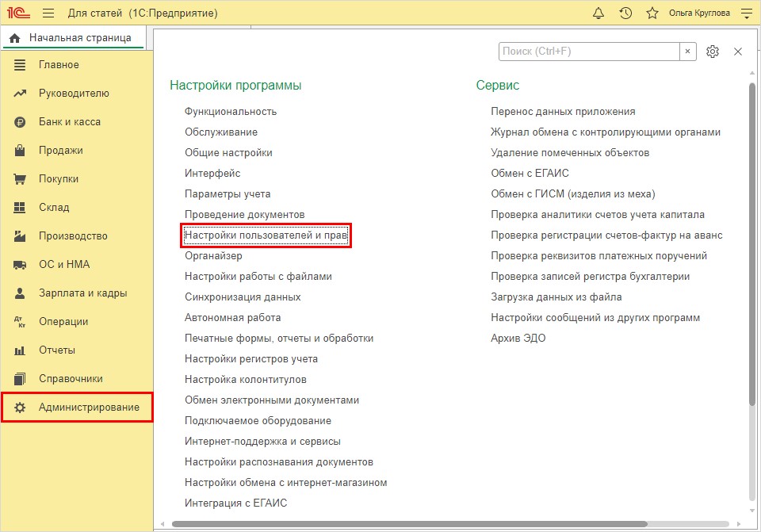
Task: Click the Склад grid icon
Action: tap(19, 207)
